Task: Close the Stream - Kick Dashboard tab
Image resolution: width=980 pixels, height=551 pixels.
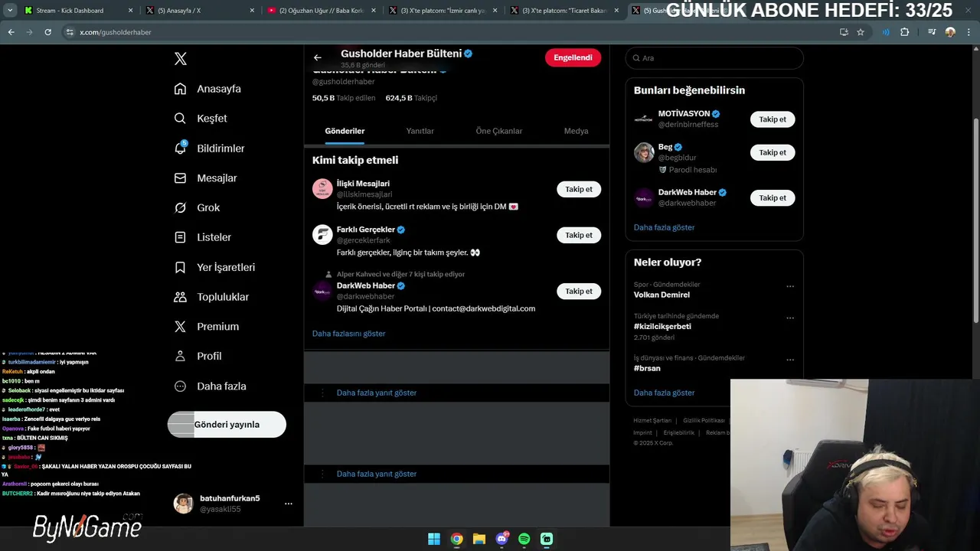Action: point(130,11)
